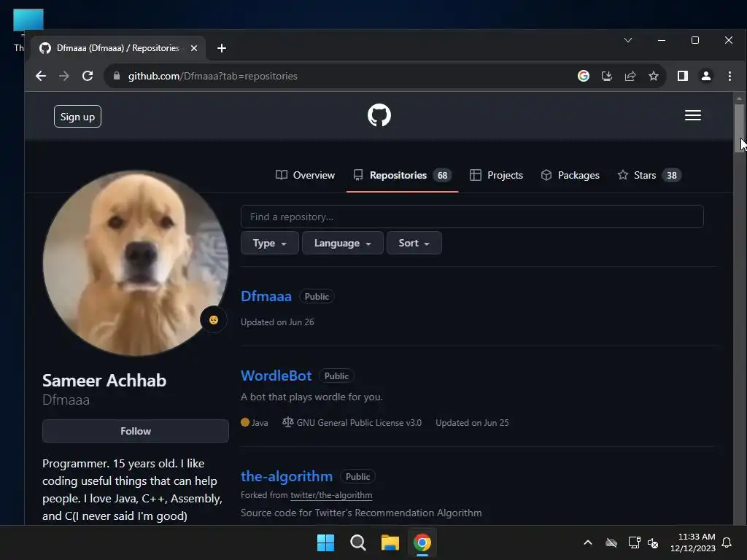Click 'A bot that plays wordle for you.'
The height and width of the screenshot is (560, 747).
311,397
